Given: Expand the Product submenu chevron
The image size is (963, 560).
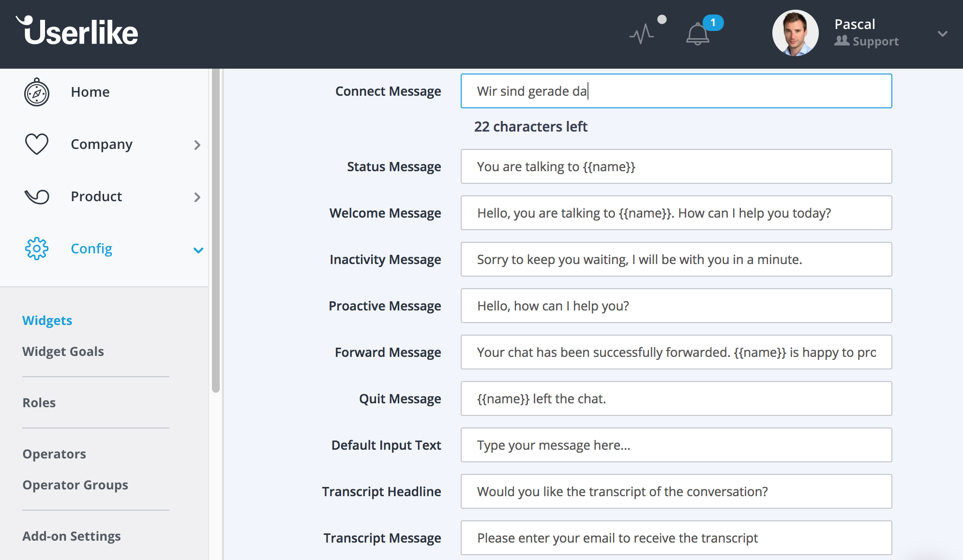Looking at the screenshot, I should point(197,197).
